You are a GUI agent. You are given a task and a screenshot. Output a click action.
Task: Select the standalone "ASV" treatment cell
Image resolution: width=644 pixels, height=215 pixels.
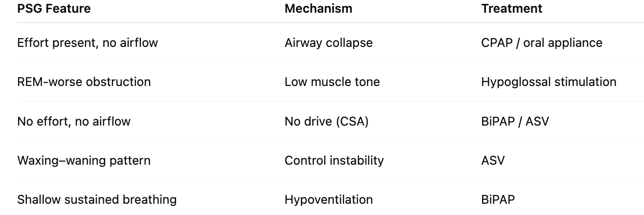pos(493,160)
